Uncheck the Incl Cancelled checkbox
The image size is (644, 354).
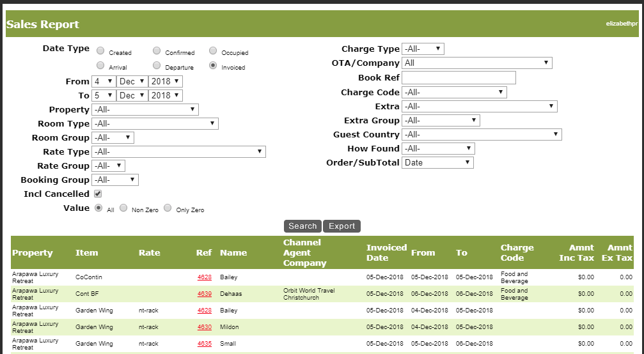pyautogui.click(x=98, y=194)
